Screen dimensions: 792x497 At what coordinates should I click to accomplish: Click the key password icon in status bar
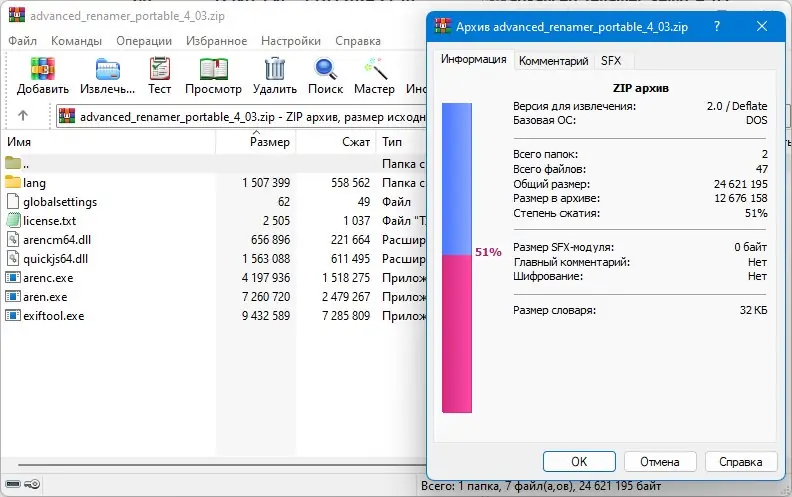pyautogui.click(x=32, y=484)
